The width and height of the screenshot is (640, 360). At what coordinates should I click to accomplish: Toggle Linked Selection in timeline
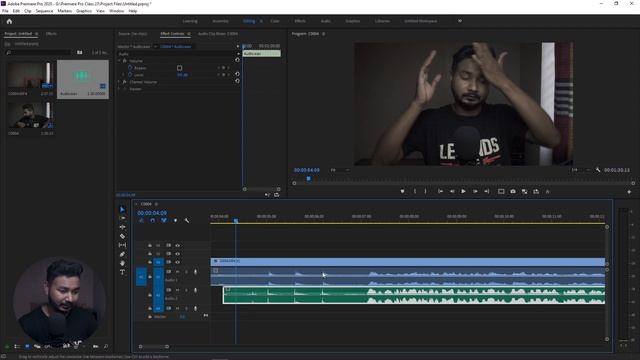(164, 220)
